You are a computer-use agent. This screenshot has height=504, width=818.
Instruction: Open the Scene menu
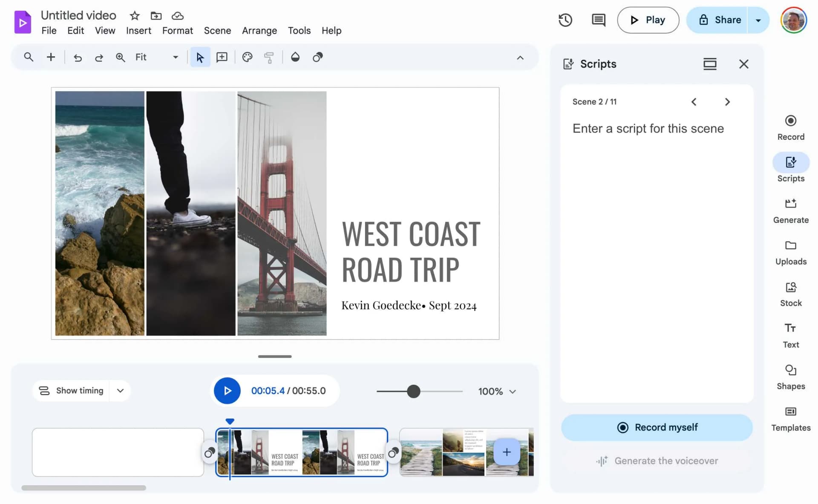(217, 31)
